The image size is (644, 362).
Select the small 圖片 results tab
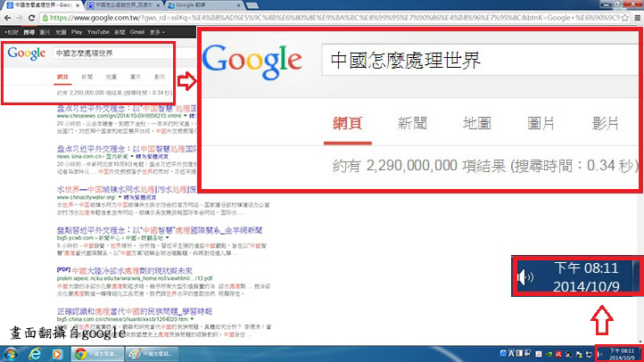pyautogui.click(x=136, y=77)
